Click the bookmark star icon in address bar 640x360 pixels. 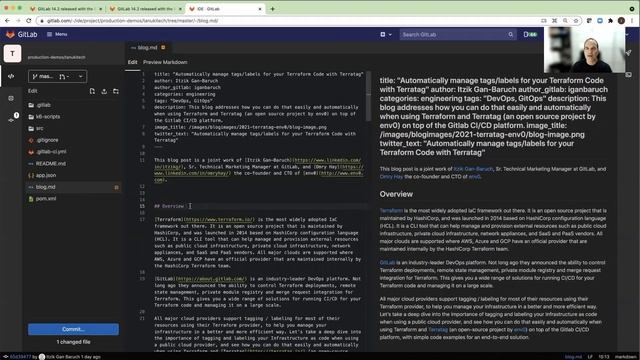(576, 20)
